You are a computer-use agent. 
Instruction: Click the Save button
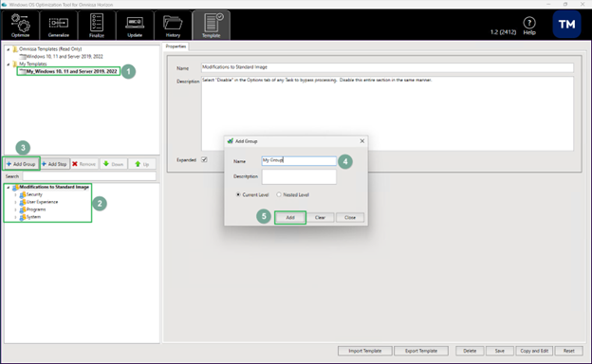click(x=500, y=351)
